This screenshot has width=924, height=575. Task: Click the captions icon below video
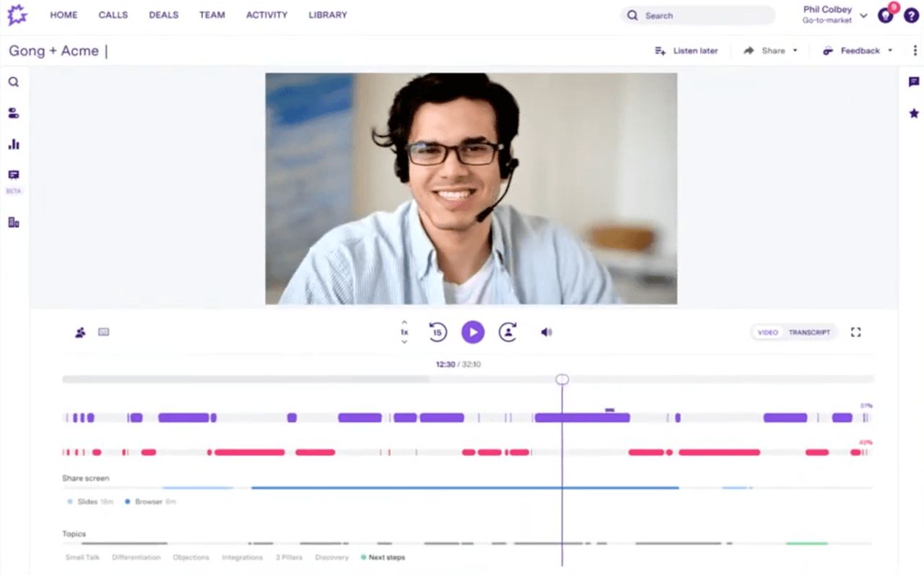tap(104, 332)
